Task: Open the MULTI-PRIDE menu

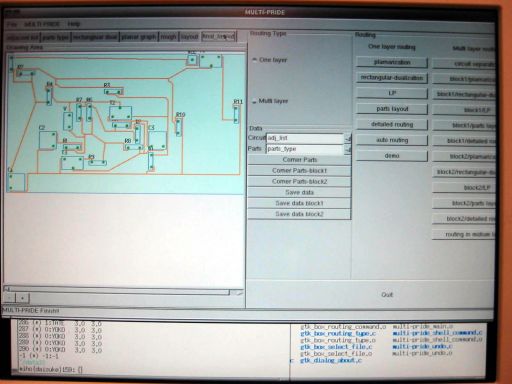Action: point(42,24)
